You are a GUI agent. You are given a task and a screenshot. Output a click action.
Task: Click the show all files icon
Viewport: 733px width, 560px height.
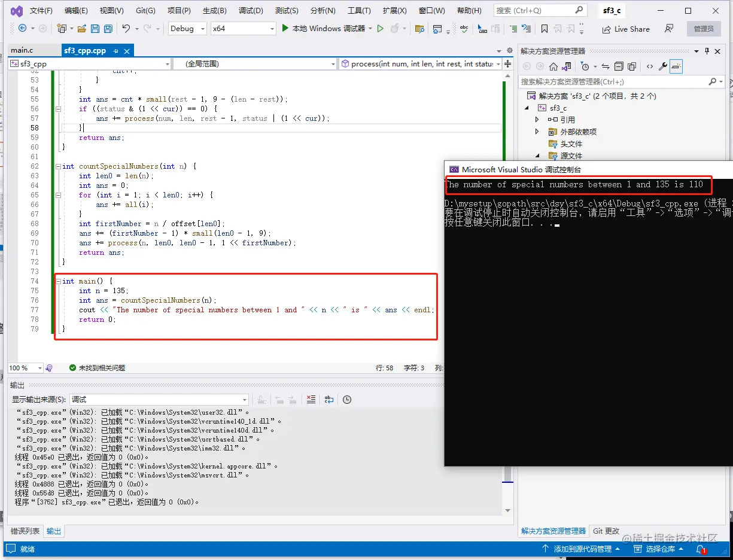pyautogui.click(x=632, y=66)
